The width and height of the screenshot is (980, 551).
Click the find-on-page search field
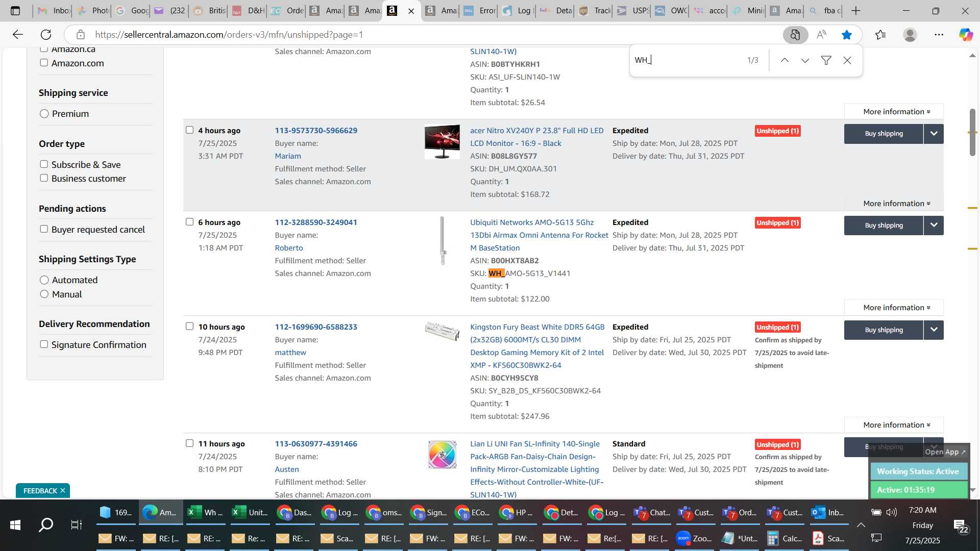click(x=687, y=60)
